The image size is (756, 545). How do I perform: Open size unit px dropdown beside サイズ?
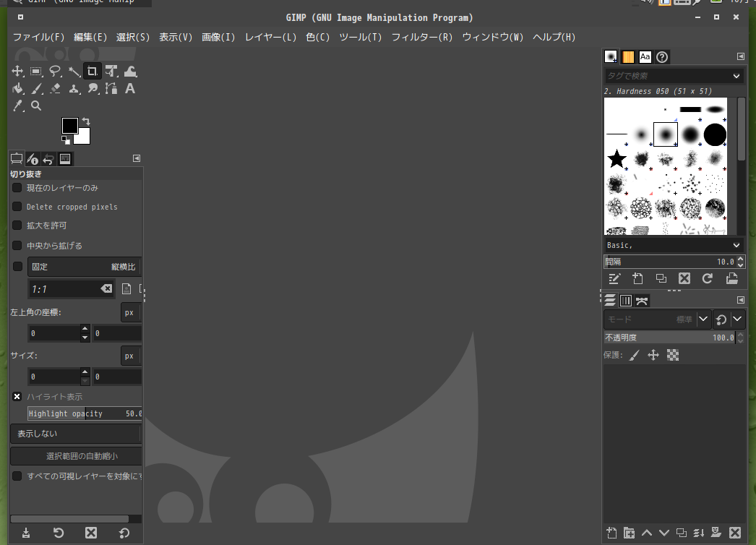tap(131, 356)
